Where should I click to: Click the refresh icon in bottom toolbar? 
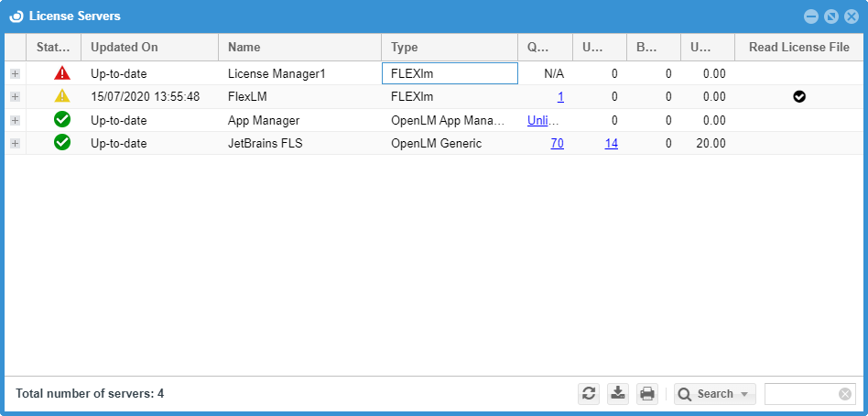pyautogui.click(x=589, y=394)
